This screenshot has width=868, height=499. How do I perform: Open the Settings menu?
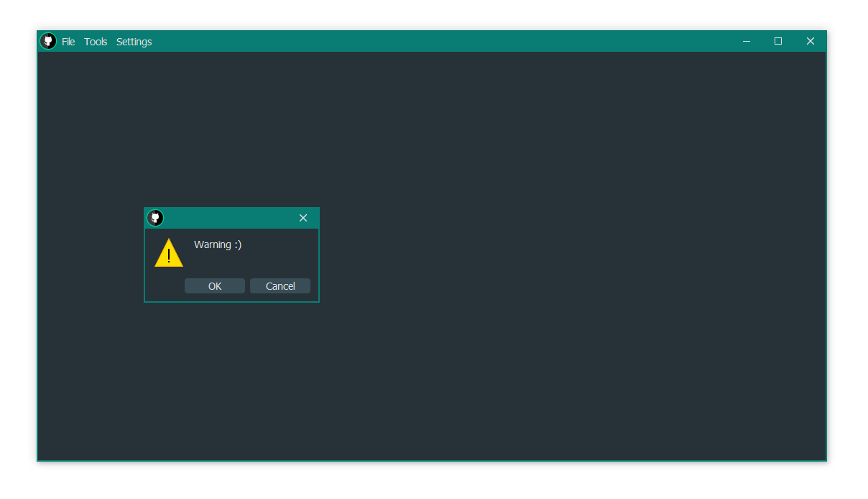pyautogui.click(x=134, y=41)
